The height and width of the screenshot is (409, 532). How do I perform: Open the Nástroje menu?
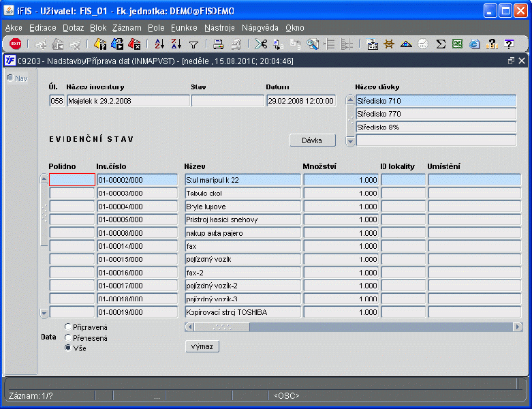pyautogui.click(x=219, y=28)
